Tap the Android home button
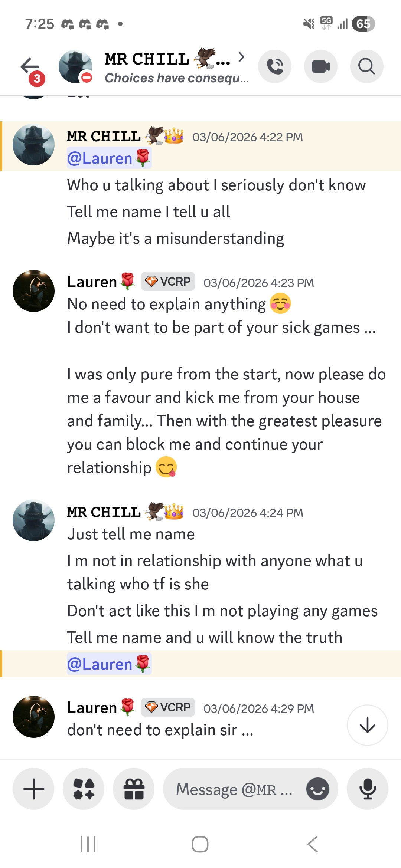 pos(200,844)
